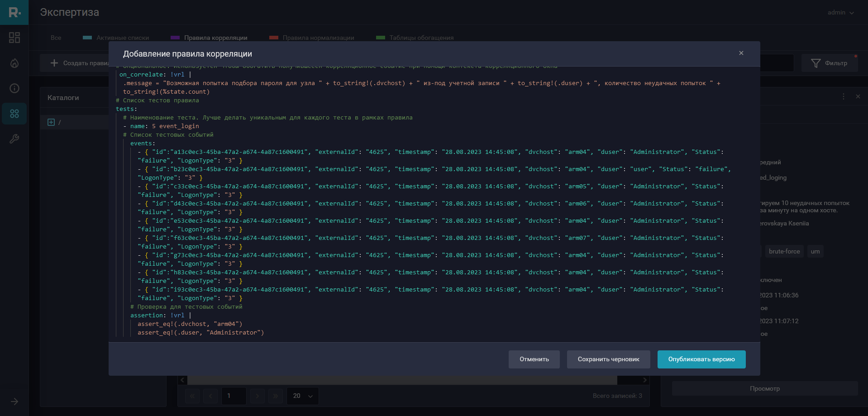Switch to Правила корреляции tab

pyautogui.click(x=215, y=38)
